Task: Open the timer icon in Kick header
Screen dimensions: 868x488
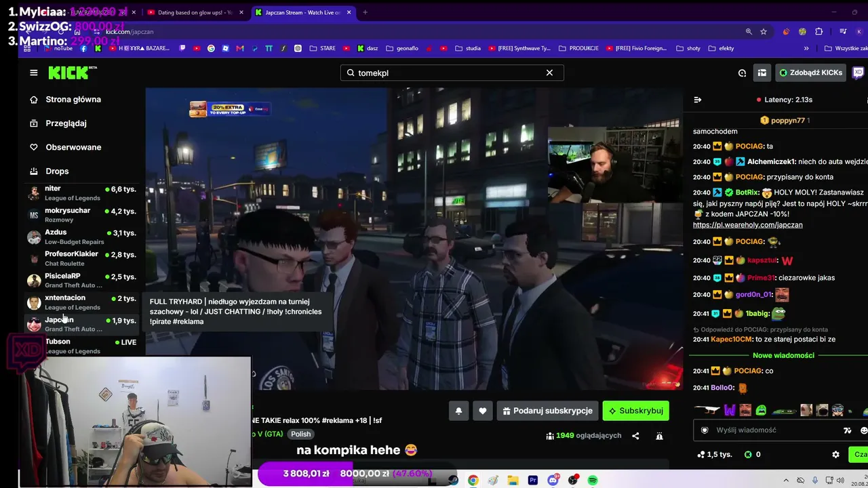Action: tap(742, 73)
